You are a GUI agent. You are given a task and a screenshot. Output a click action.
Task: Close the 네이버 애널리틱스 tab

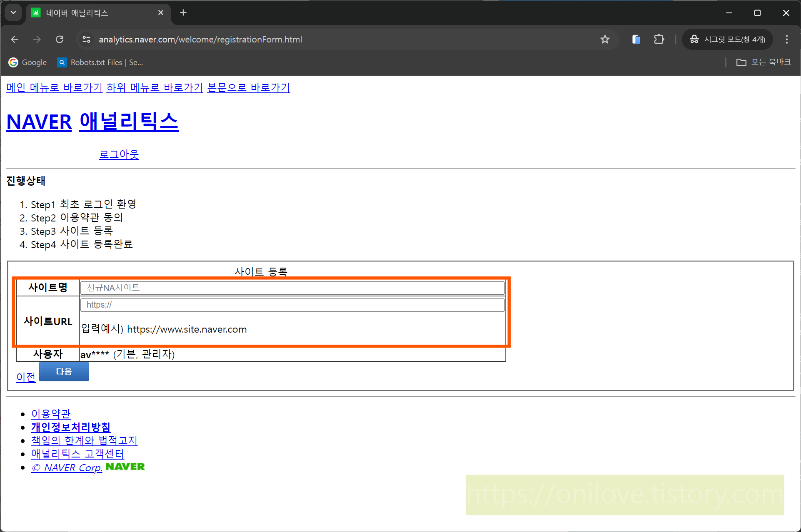(161, 12)
